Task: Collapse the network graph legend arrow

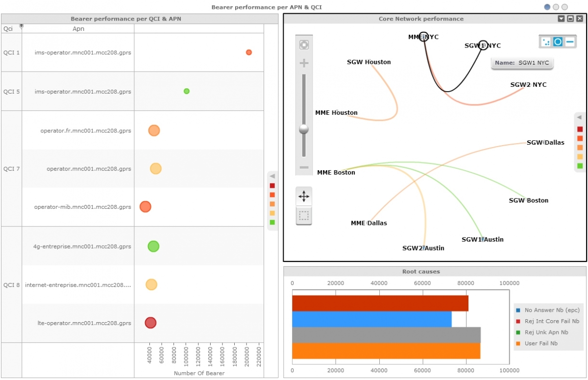Action: pos(579,118)
